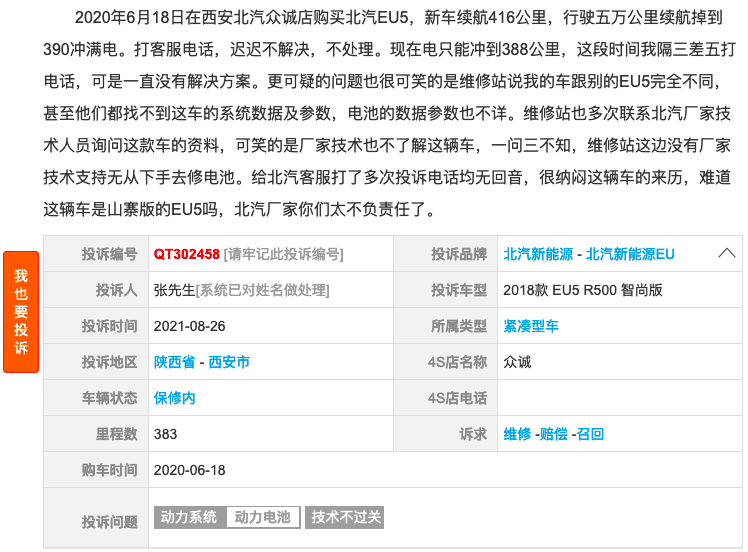The width and height of the screenshot is (748, 552).
Task: Click the orange 我也要投诉 side button
Action: (21, 312)
